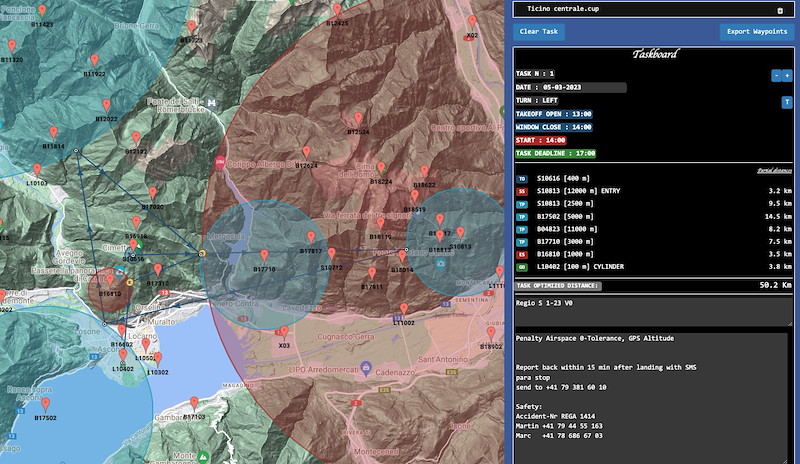Click the Taskboard title
This screenshot has width=800, height=464.
655,54
